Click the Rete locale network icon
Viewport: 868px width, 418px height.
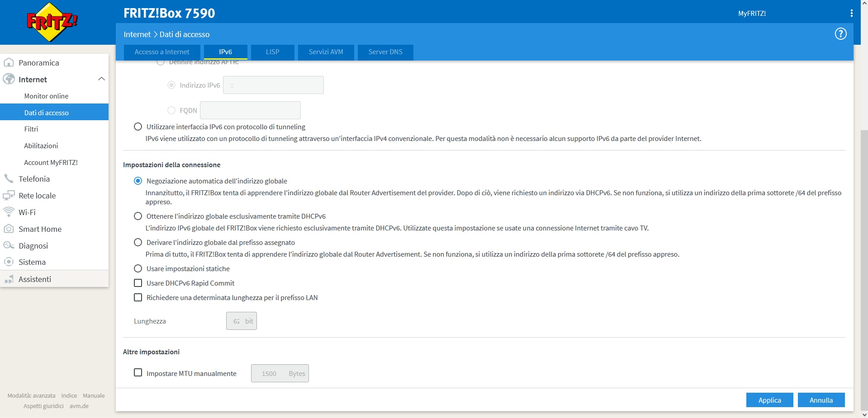coord(9,195)
